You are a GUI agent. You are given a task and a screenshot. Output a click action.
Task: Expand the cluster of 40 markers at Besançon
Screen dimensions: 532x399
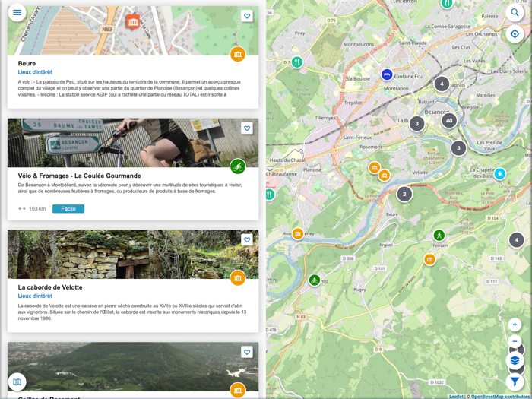point(449,120)
